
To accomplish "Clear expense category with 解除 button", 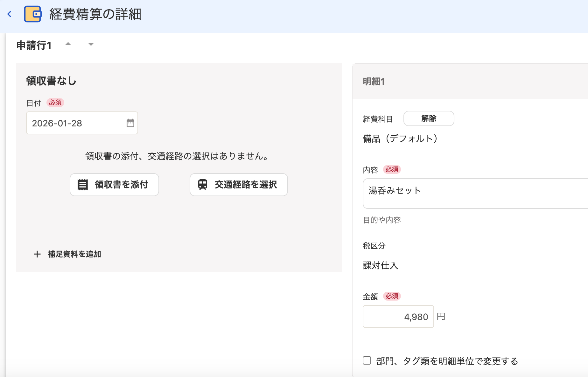I will pos(429,118).
